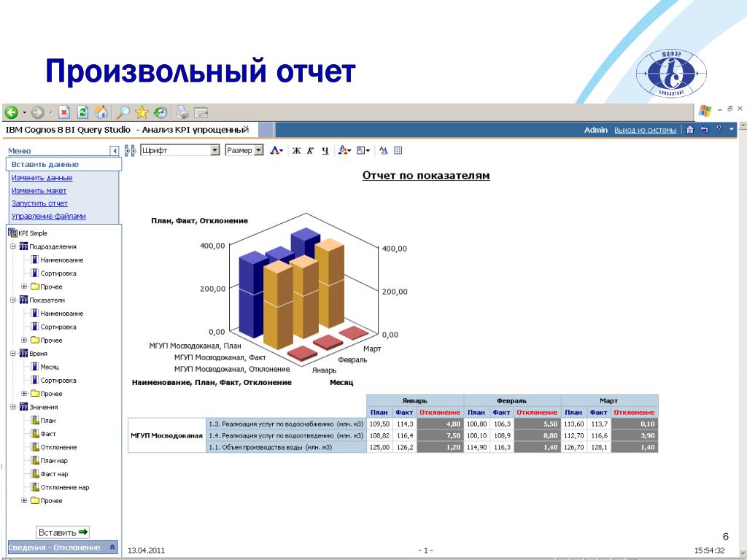This screenshot has width=747, height=560.
Task: Click the Cognos home icon in header
Action: pyautogui.click(x=689, y=130)
